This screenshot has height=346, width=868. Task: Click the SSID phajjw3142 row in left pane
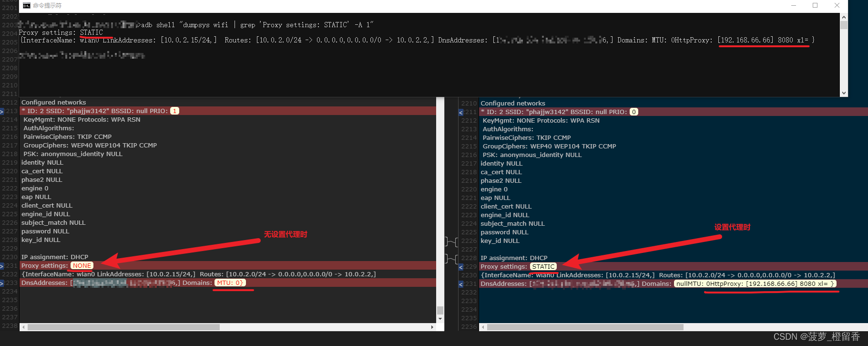click(228, 111)
